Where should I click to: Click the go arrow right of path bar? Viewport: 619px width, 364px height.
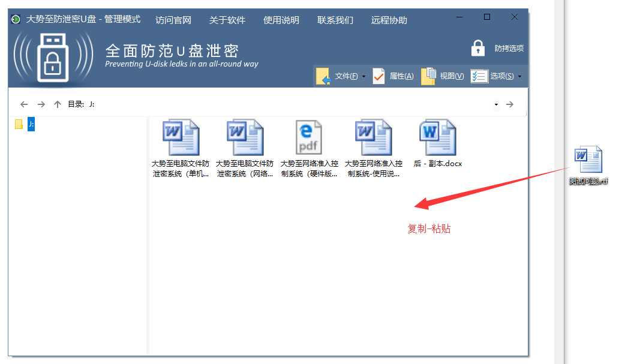coord(510,104)
